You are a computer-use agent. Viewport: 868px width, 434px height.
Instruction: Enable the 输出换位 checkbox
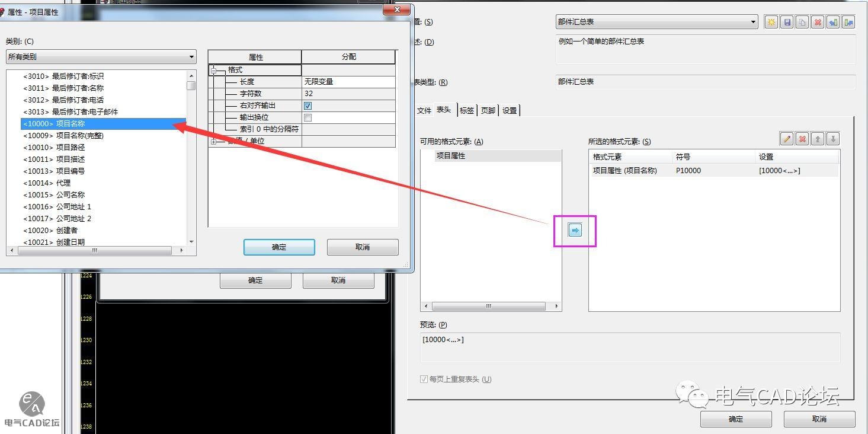click(x=308, y=117)
